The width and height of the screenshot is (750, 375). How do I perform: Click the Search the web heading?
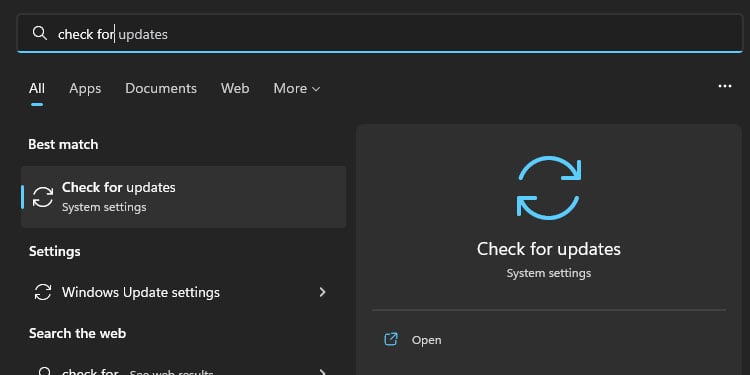pyautogui.click(x=77, y=333)
